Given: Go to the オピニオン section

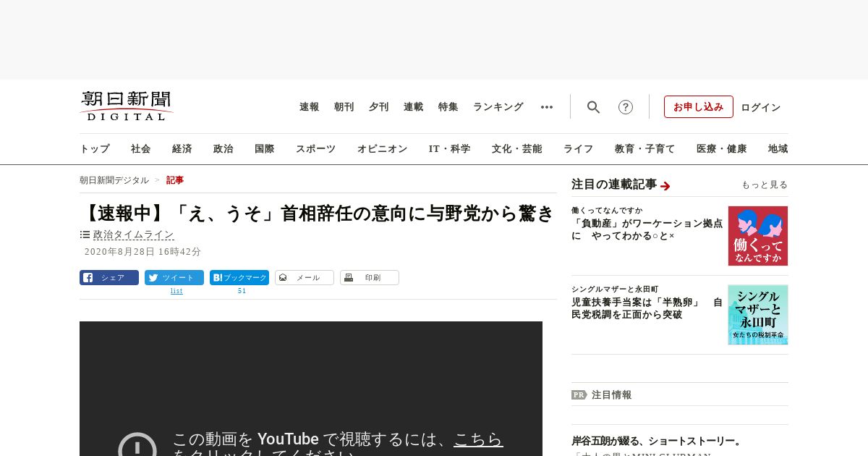Looking at the screenshot, I should (x=382, y=148).
